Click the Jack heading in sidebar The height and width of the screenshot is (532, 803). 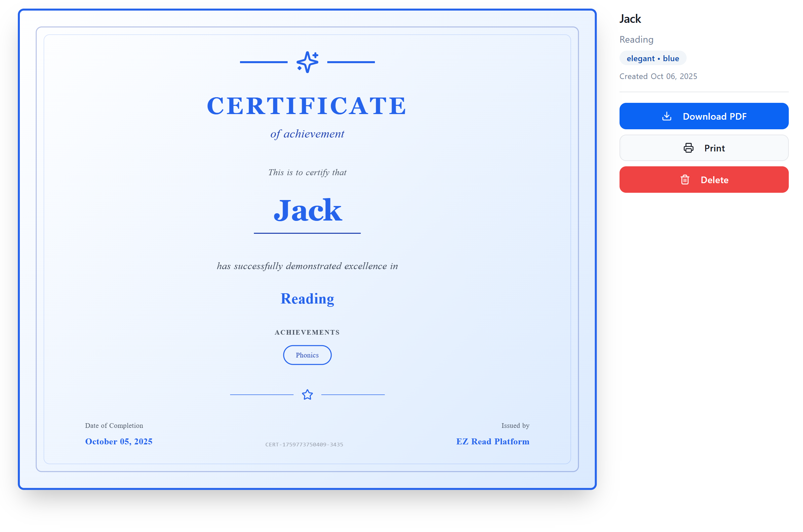coord(630,19)
